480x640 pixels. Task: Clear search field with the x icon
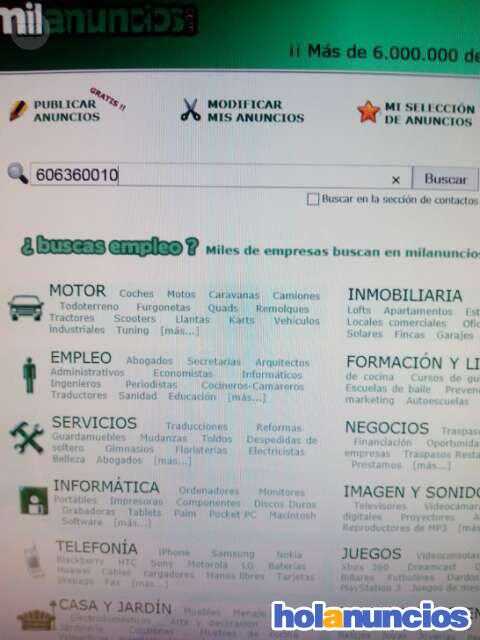click(396, 180)
